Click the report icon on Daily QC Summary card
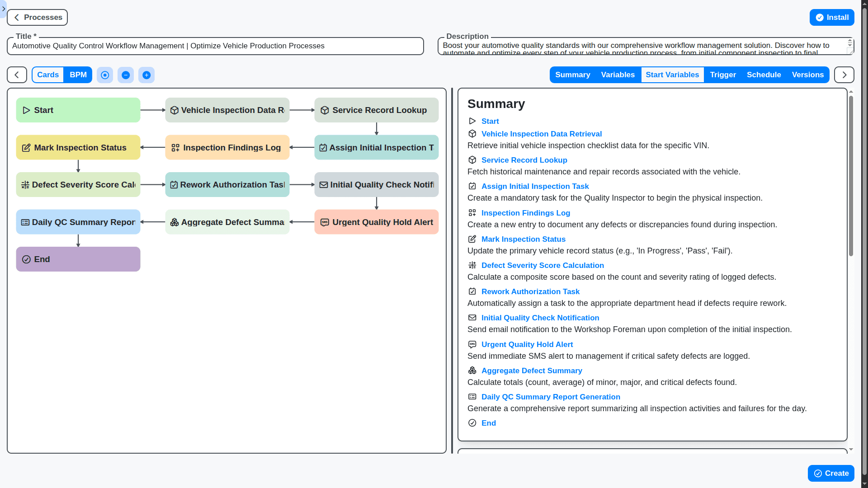The height and width of the screenshot is (488, 868). coord(26,222)
